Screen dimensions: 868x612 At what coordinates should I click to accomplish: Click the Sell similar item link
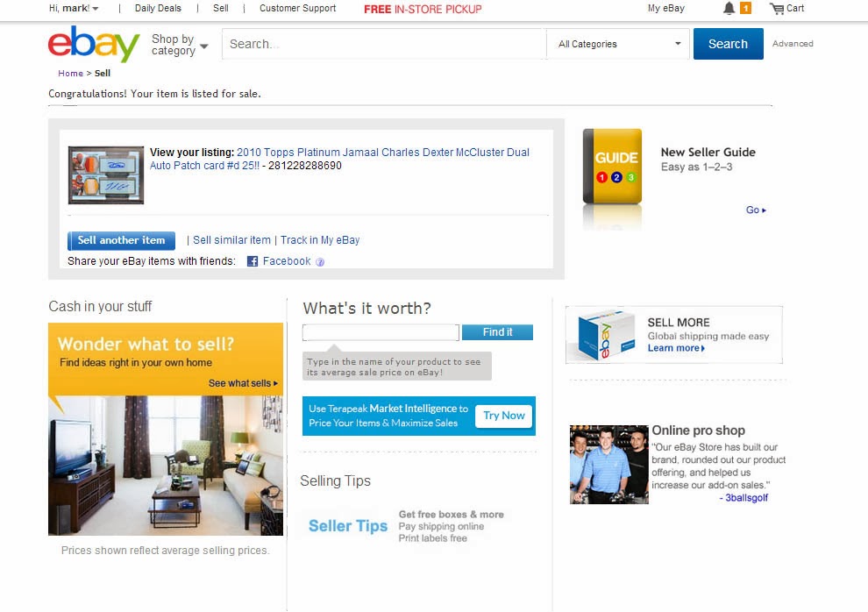click(x=231, y=240)
